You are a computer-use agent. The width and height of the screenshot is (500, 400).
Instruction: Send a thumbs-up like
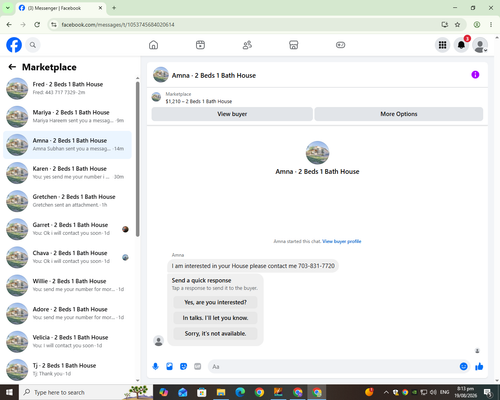tap(479, 367)
